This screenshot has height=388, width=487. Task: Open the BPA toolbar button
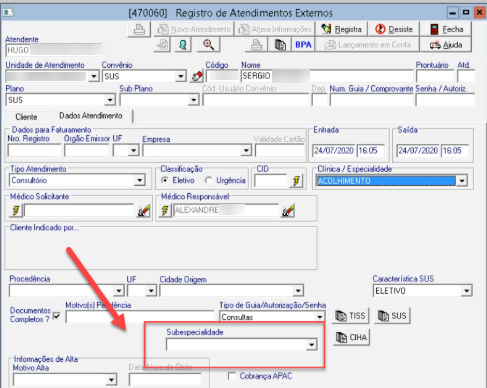click(x=303, y=45)
